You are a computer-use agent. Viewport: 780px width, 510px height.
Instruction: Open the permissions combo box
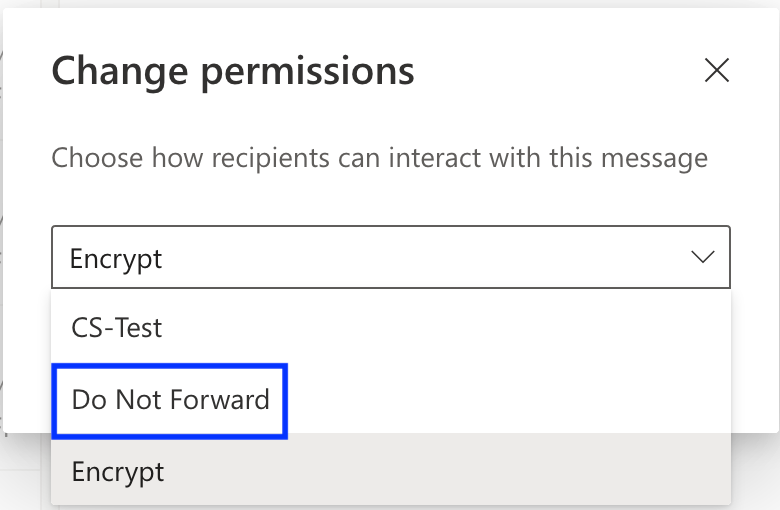click(390, 258)
